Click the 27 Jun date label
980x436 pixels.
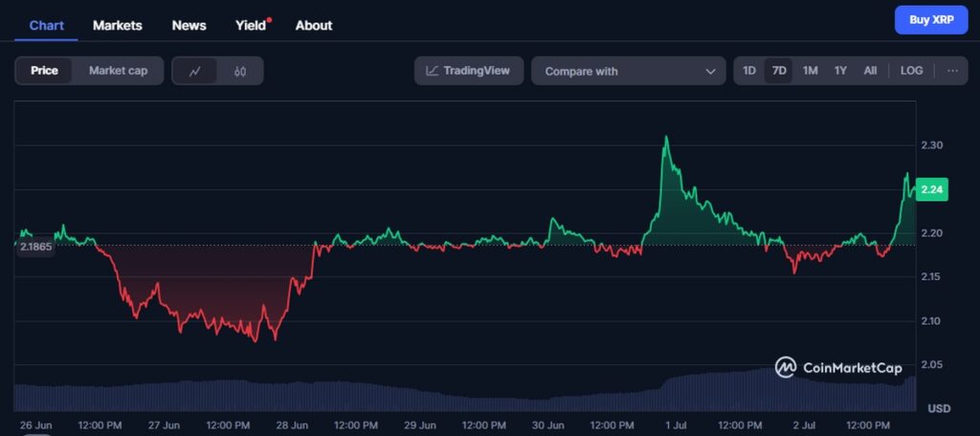(x=164, y=425)
